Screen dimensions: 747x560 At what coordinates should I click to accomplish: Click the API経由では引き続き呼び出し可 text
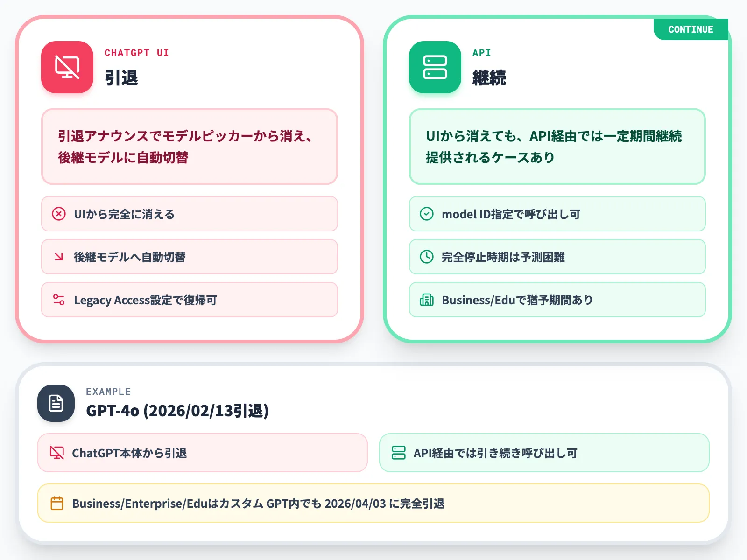point(495,453)
